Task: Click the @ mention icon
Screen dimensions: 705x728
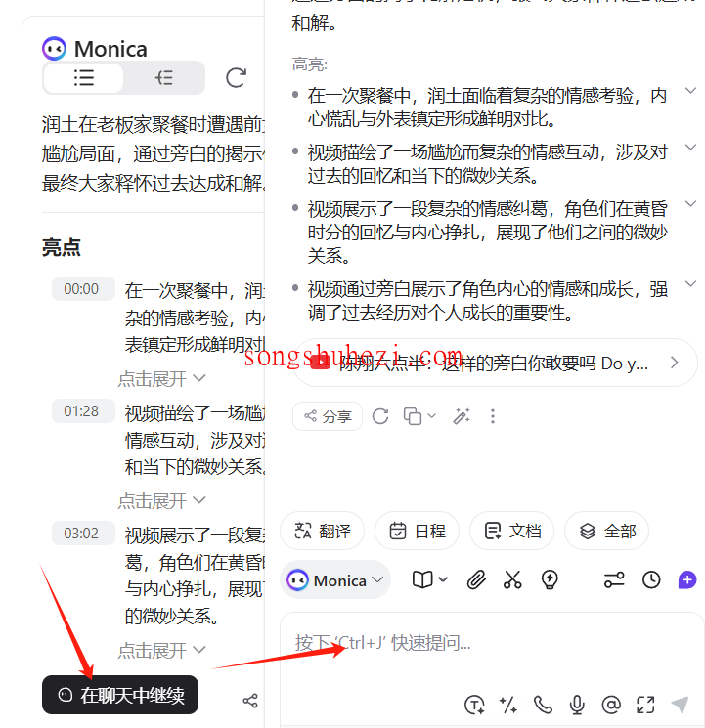Action: (611, 705)
